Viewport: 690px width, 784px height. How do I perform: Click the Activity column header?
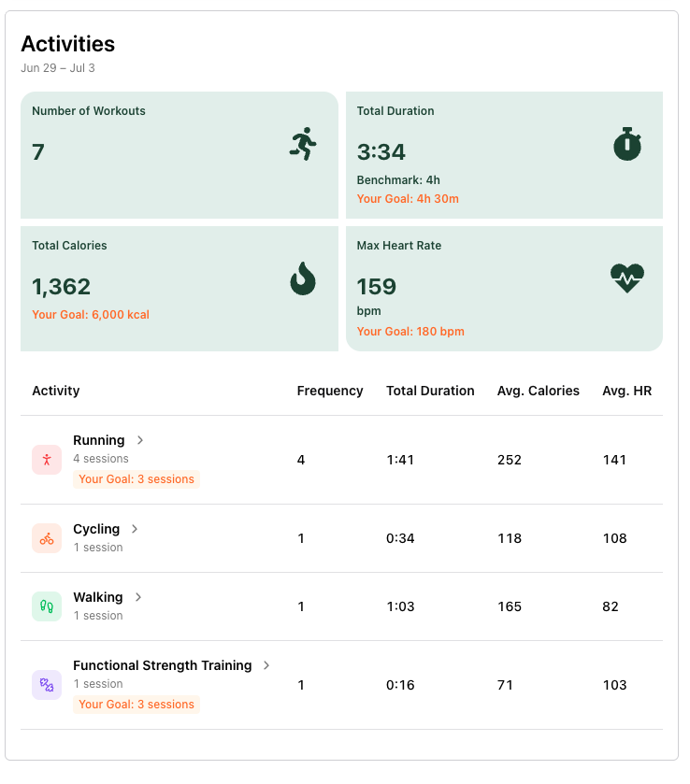55,391
